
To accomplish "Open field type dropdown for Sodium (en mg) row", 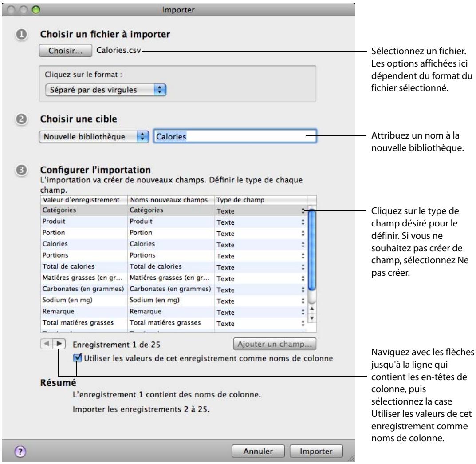I will (x=260, y=301).
